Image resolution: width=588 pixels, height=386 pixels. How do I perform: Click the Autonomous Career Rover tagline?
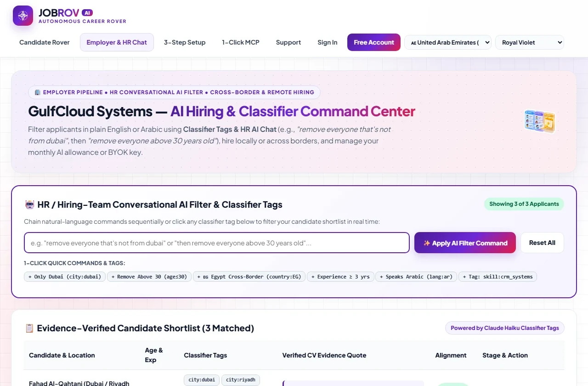82,21
